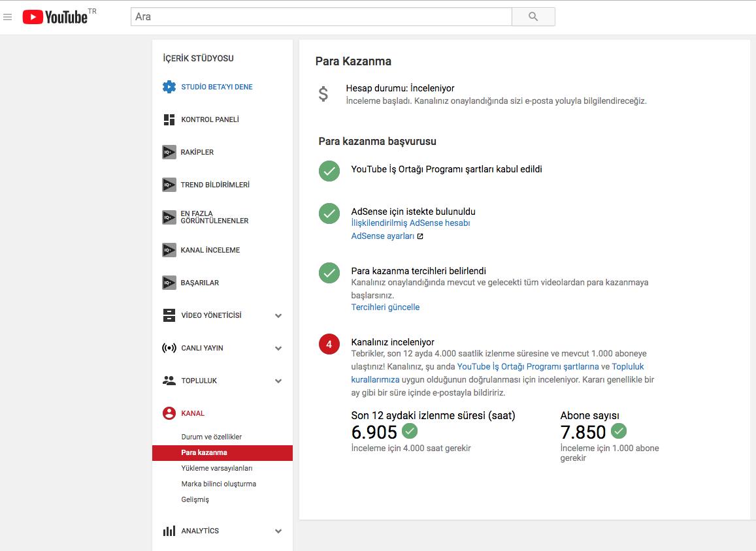This screenshot has width=756, height=551.
Task: Open ANALYTICS section
Action: click(200, 531)
